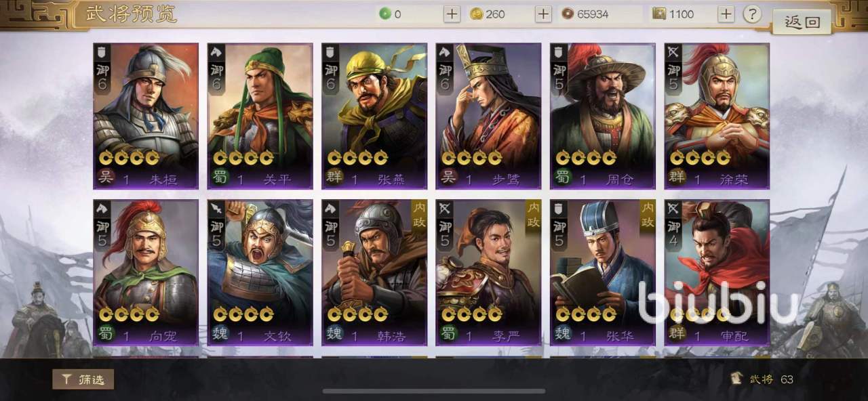Select general card 文钦
Screen dimensions: 868x401
coord(260,272)
